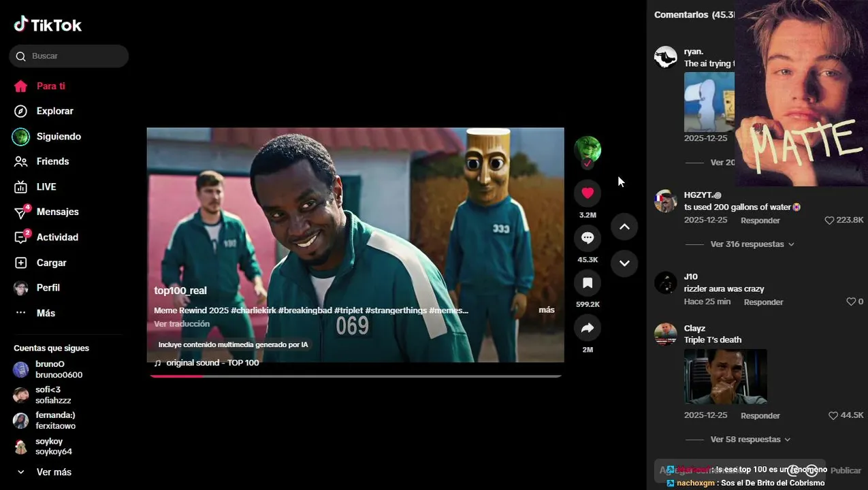The height and width of the screenshot is (490, 868).
Task: Open the Actividad notifications
Action: pos(57,238)
